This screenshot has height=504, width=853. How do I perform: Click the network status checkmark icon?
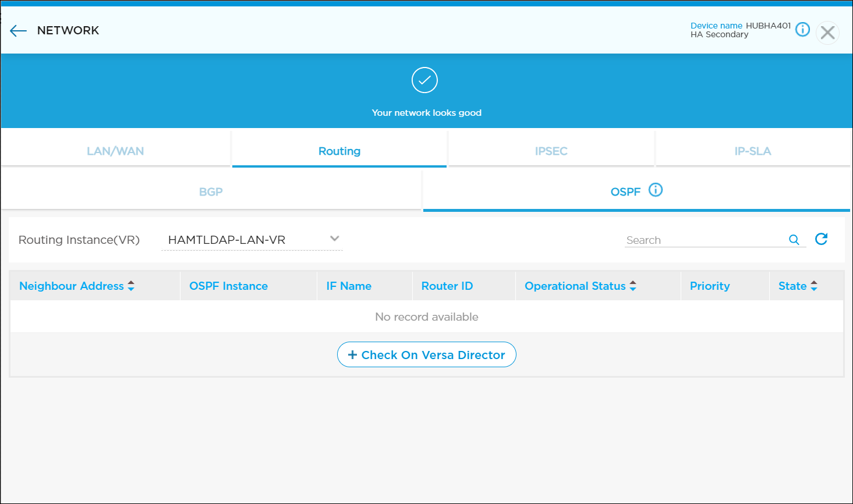[x=424, y=80]
